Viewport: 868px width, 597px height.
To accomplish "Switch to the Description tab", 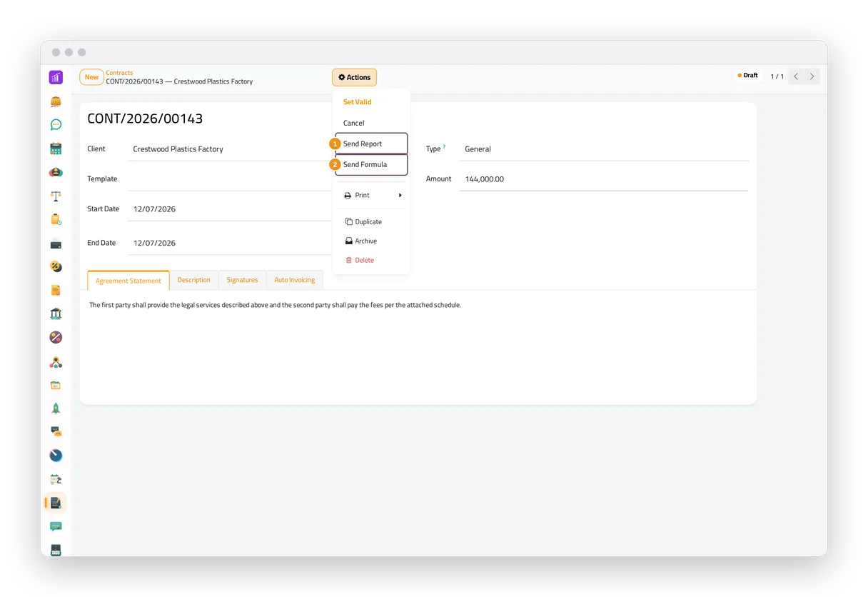I will click(193, 280).
